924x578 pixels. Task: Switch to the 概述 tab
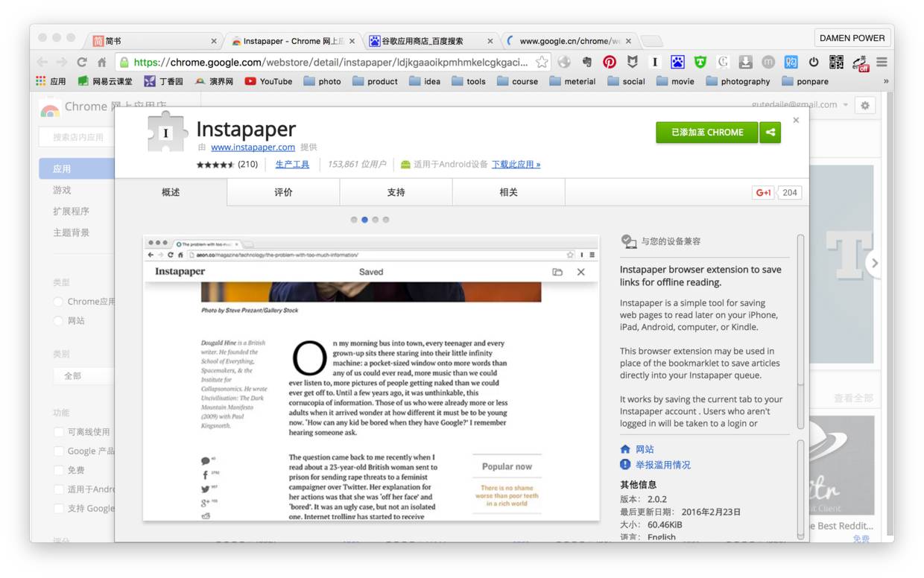coord(171,192)
